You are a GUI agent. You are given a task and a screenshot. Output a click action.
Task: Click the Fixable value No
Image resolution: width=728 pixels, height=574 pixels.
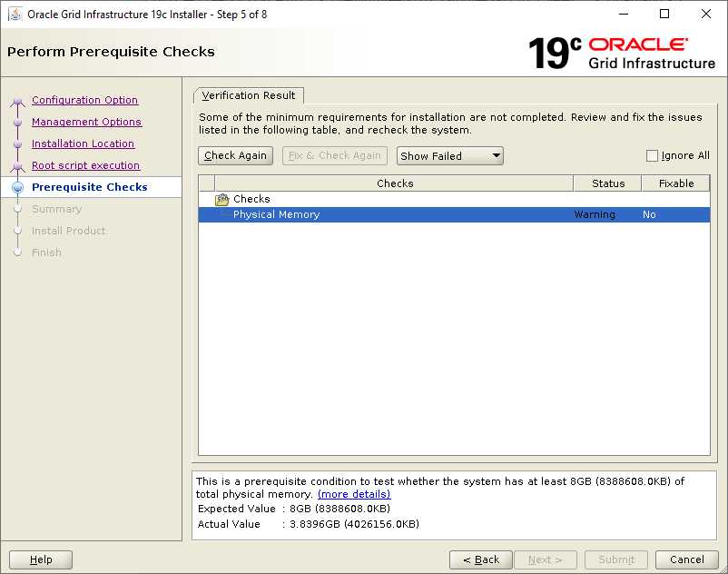point(649,214)
